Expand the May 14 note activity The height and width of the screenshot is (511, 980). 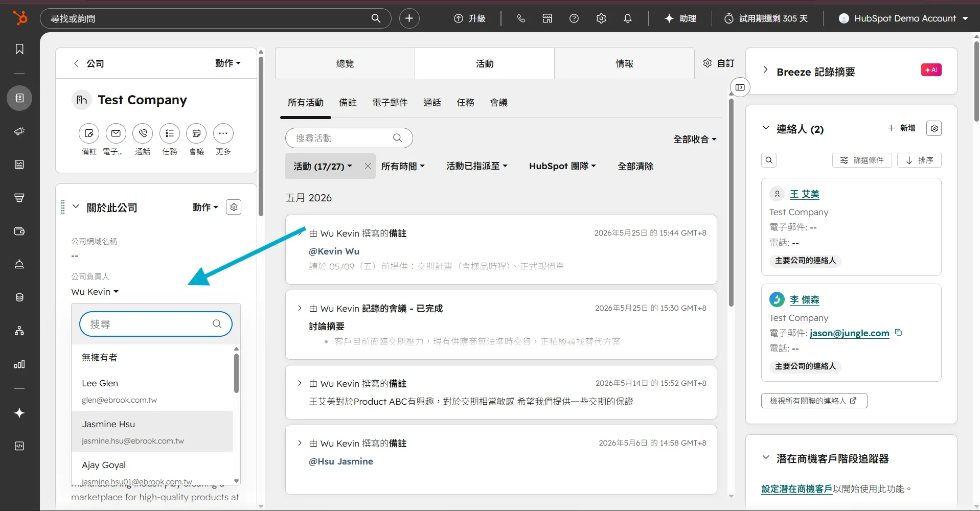click(300, 383)
